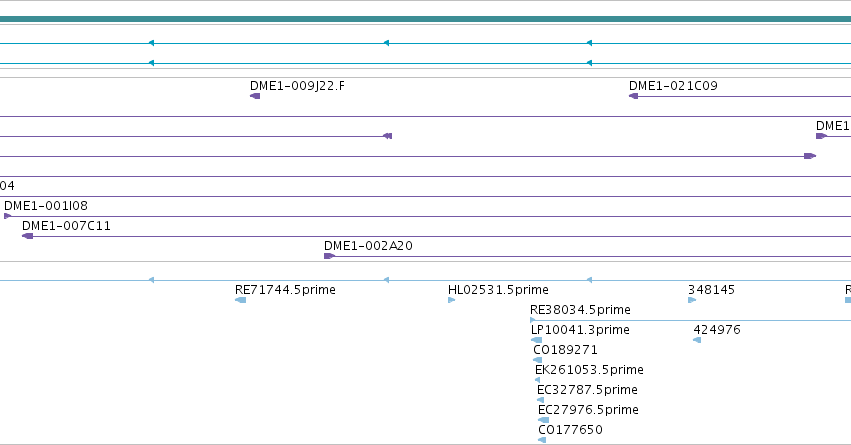Click the EC32787.5prime label
851x445 pixels.
(587, 390)
